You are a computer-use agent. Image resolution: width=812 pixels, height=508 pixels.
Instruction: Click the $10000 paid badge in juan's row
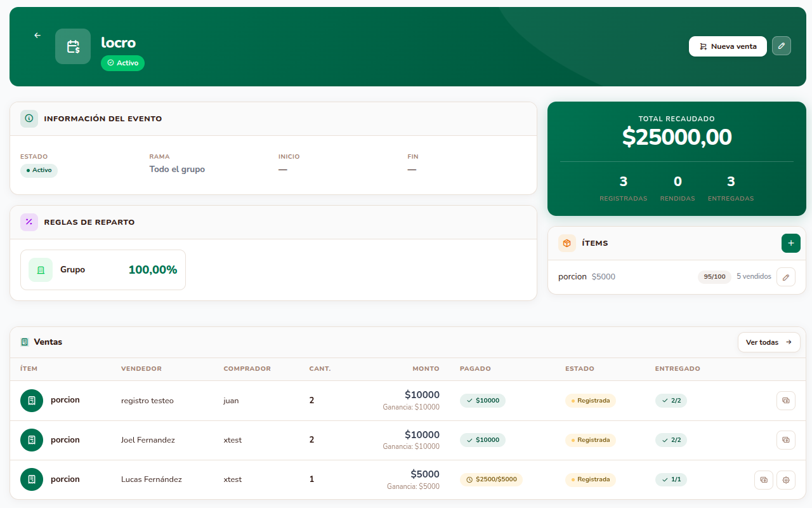coord(483,401)
